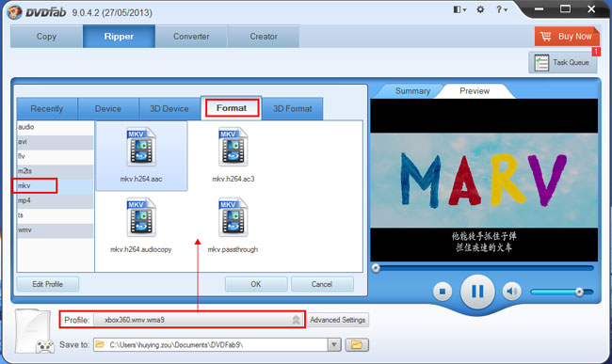
Task: Open the skin layout menu in title bar
Action: pos(459,9)
